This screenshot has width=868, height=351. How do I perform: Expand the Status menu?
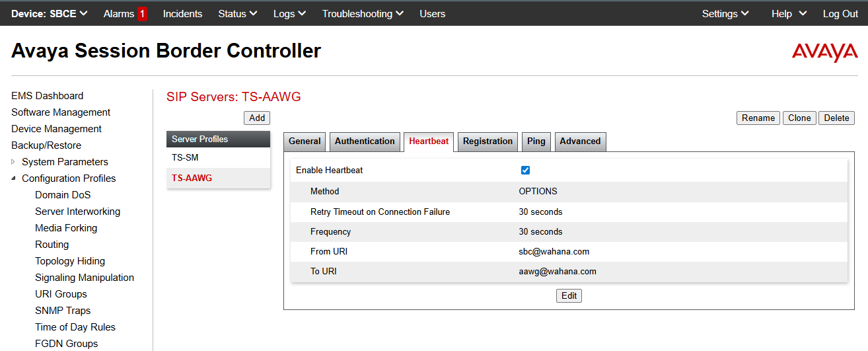237,14
